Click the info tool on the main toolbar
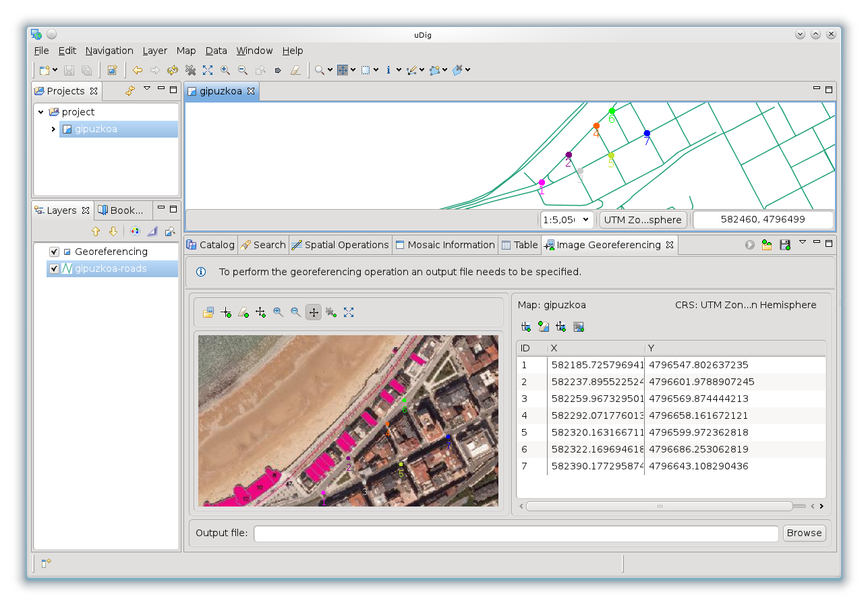Screen dimensions: 868x605 [x=390, y=69]
